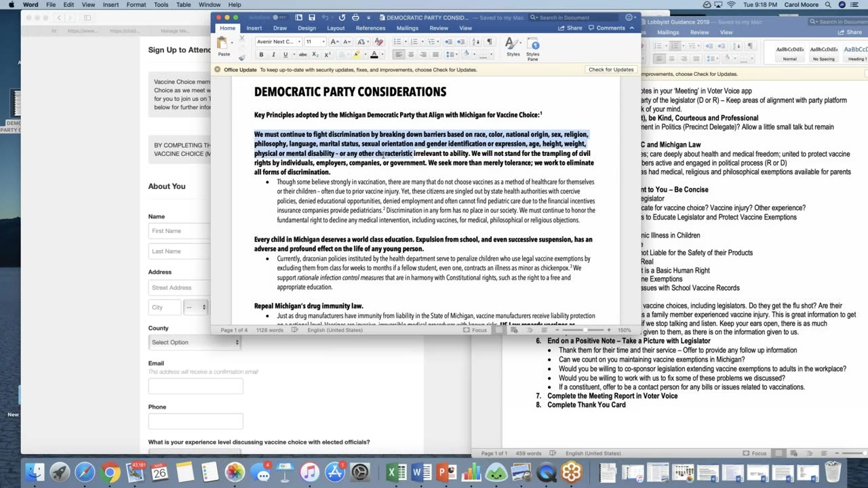868x488 pixels.
Task: Switch to Web Layout view in status bar
Action: tap(514, 330)
